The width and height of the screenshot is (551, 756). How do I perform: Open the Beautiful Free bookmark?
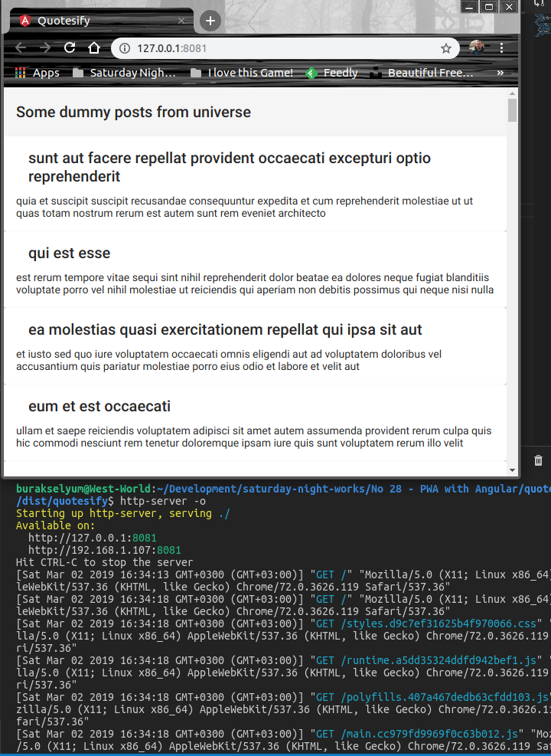(x=422, y=73)
